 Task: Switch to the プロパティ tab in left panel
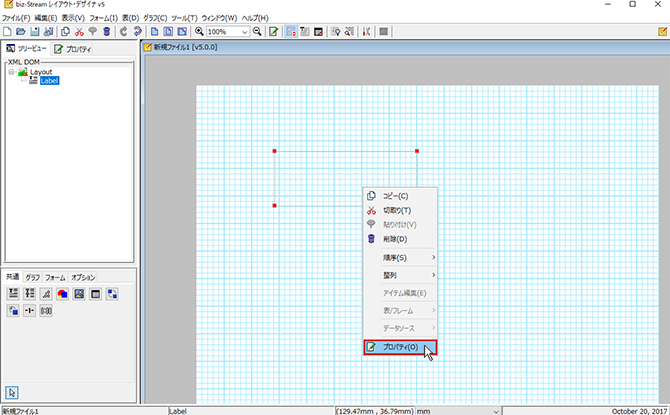[73, 48]
